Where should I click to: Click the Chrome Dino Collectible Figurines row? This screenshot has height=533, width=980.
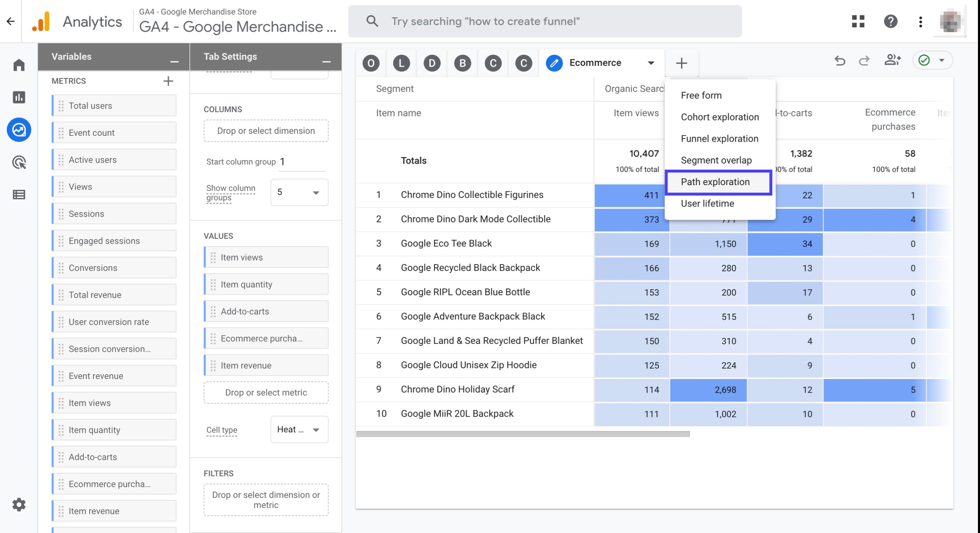click(x=472, y=195)
